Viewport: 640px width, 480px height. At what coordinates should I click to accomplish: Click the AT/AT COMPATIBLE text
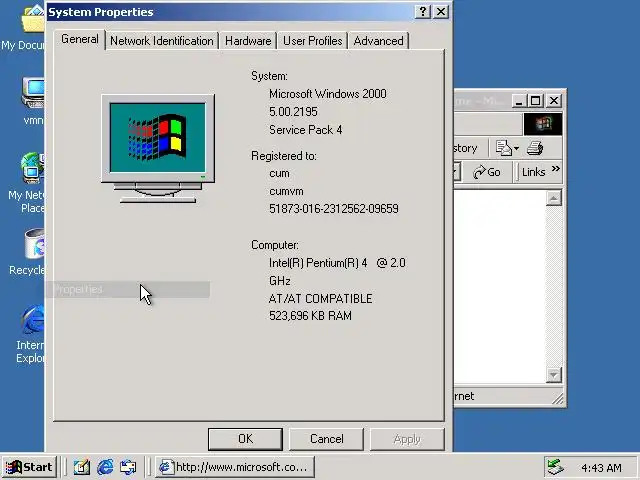(320, 298)
